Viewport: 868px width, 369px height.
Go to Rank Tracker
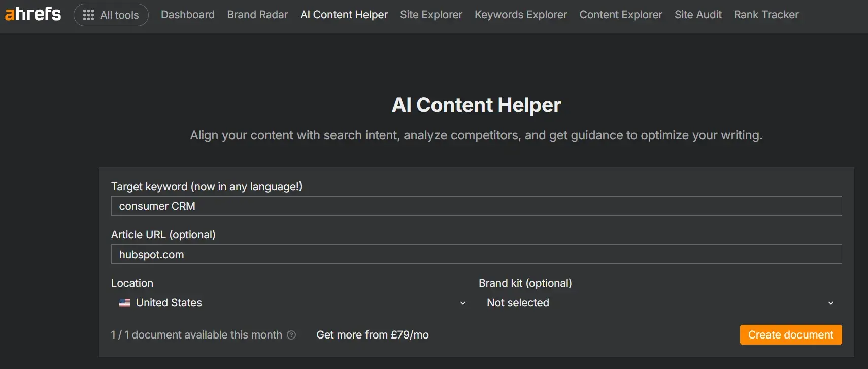tap(766, 15)
